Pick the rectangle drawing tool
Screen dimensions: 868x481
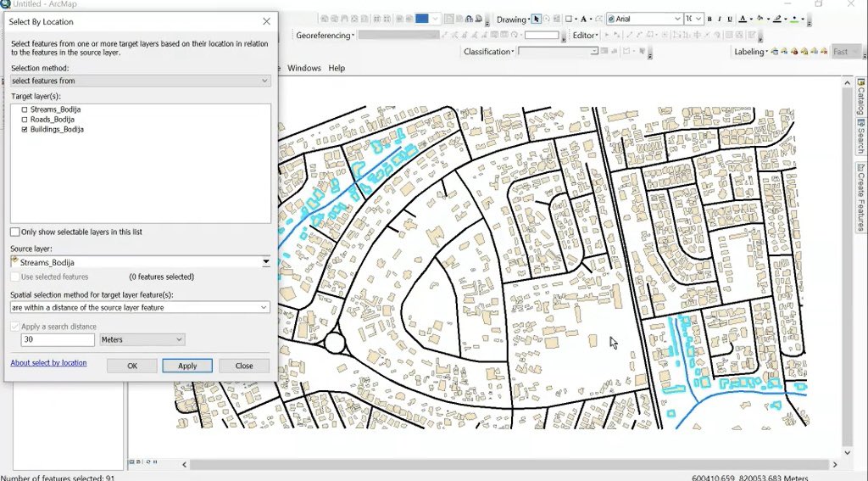569,19
